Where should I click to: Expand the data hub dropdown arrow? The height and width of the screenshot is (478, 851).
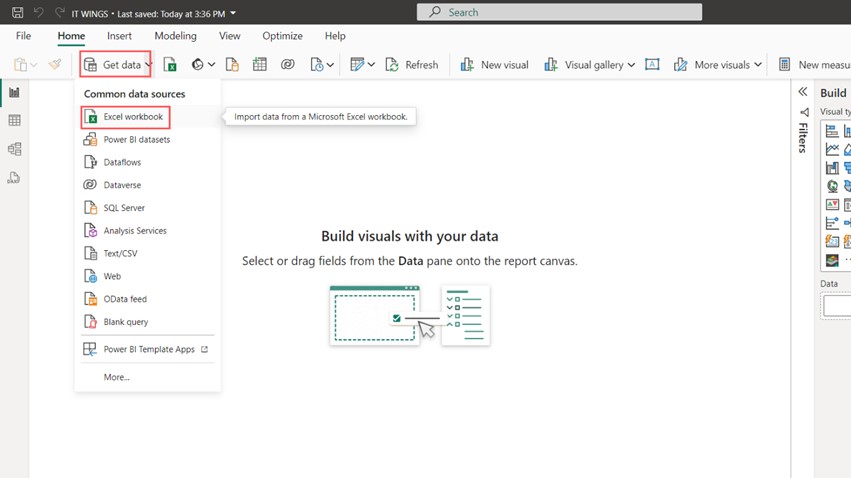coord(212,65)
